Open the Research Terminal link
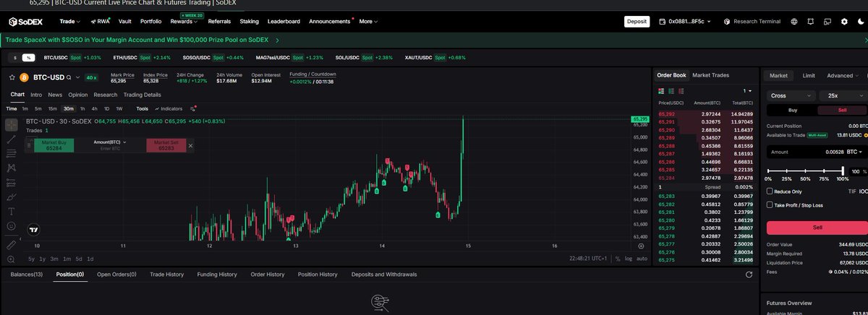The image size is (868, 315). (752, 22)
